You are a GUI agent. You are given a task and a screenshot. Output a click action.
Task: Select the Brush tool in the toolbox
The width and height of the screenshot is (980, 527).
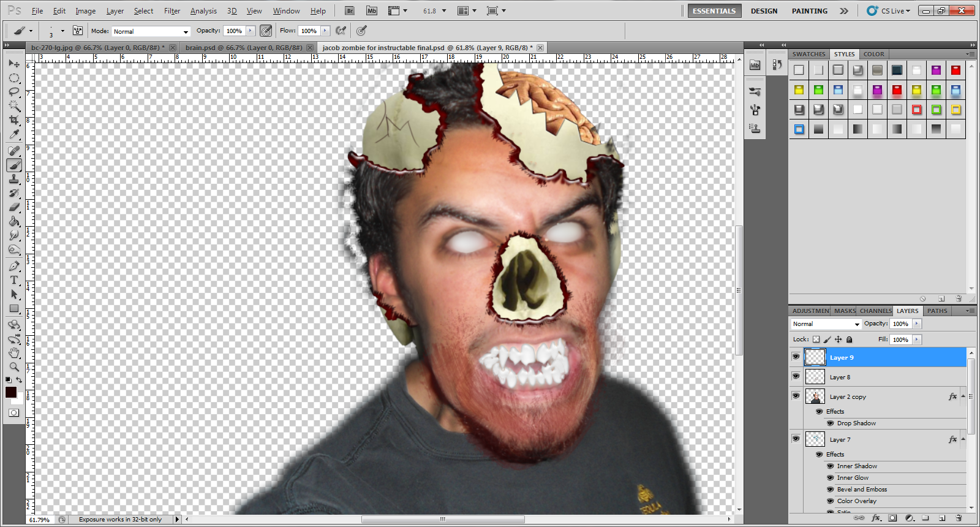tap(13, 165)
